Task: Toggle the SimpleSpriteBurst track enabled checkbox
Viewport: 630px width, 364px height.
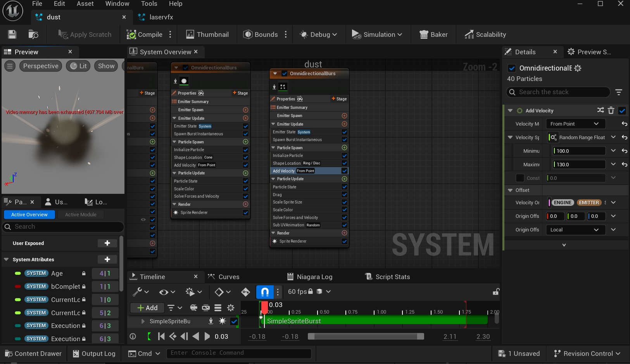Action: click(x=234, y=321)
